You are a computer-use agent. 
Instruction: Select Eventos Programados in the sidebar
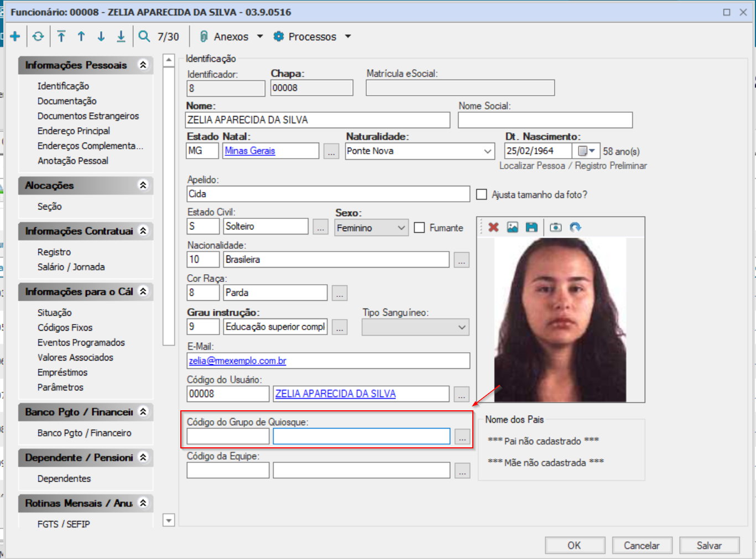[x=81, y=343]
